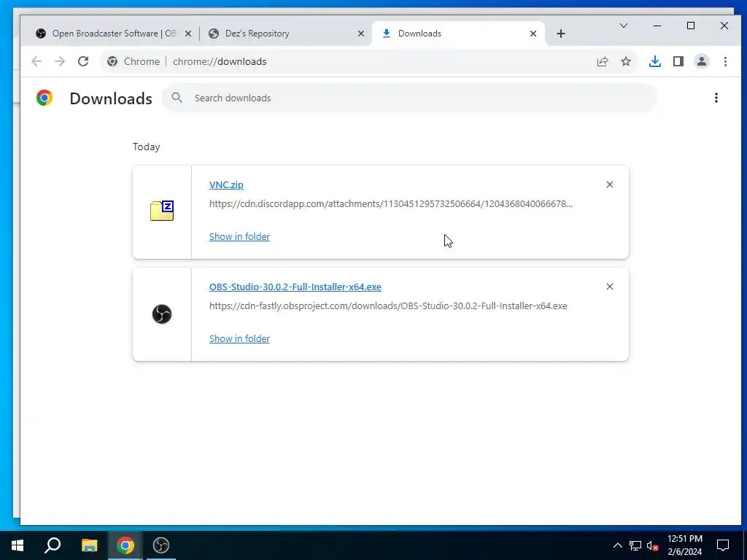Click the Chrome site info icon in address bar

(112, 61)
